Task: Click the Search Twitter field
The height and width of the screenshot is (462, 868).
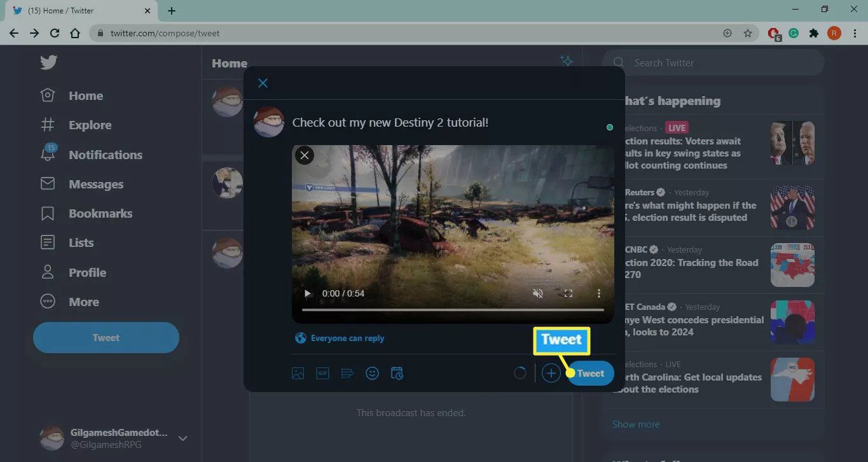Action: coord(713,63)
